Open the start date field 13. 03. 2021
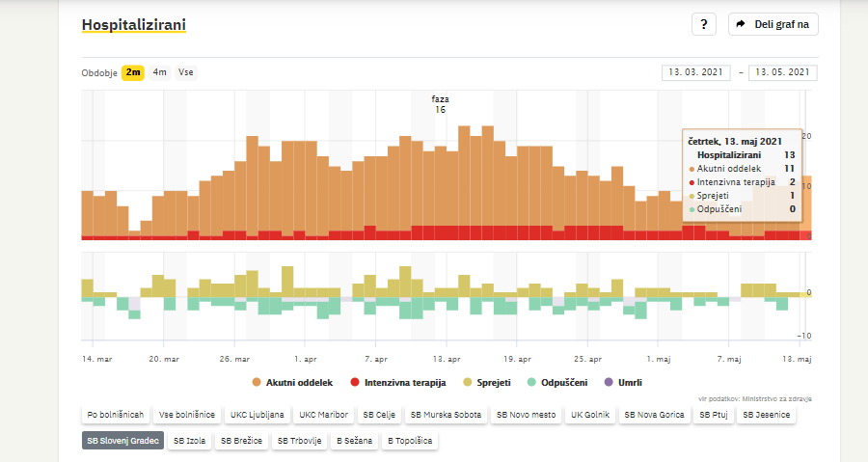Image resolution: width=868 pixels, height=462 pixels. (x=697, y=73)
